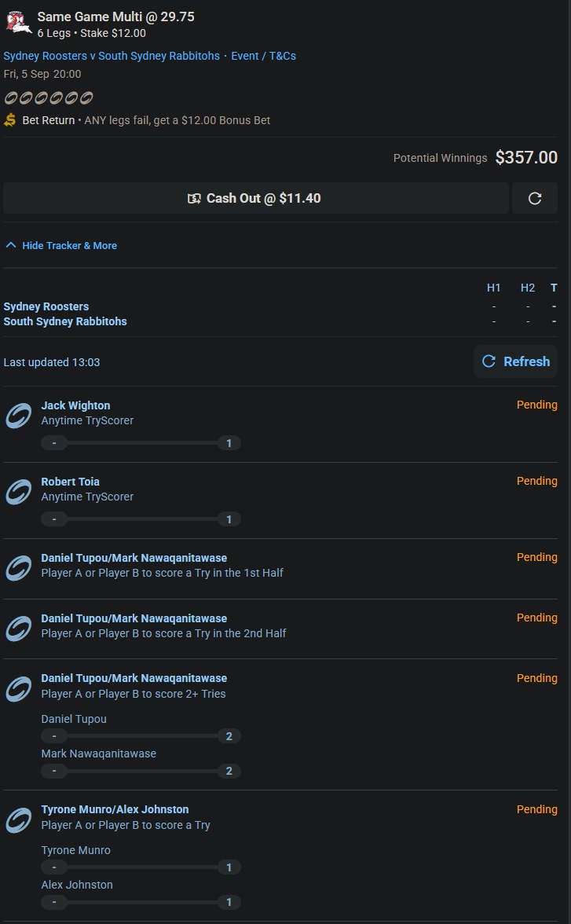
Task: Click the Jack Wighton leg status icon
Action: (18, 416)
